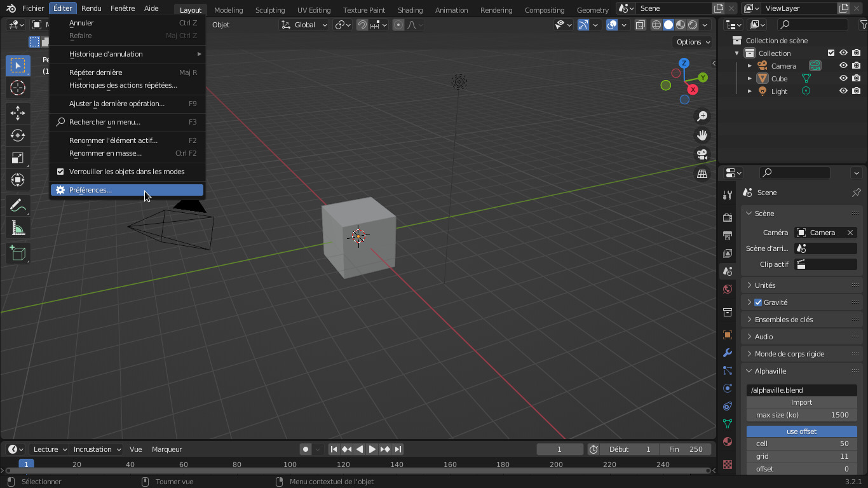Viewport: 868px width, 488px height.
Task: Click the Import button in Alphaville
Action: click(801, 402)
